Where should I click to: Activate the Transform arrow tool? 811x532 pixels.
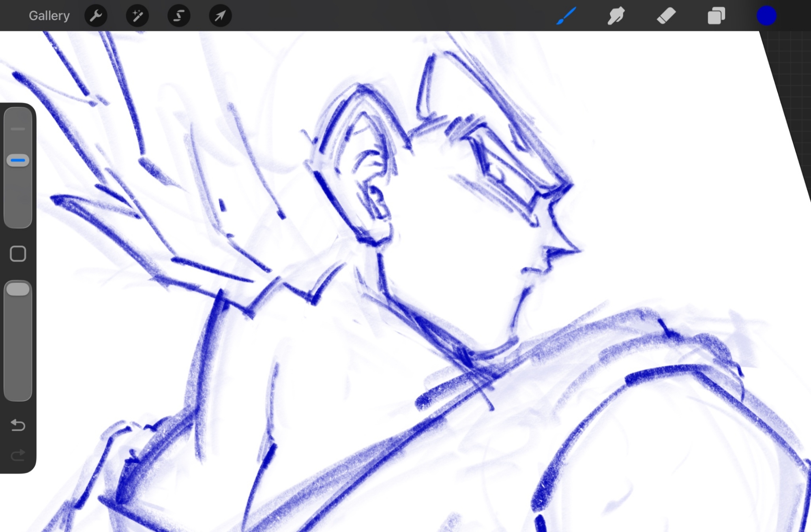point(220,16)
